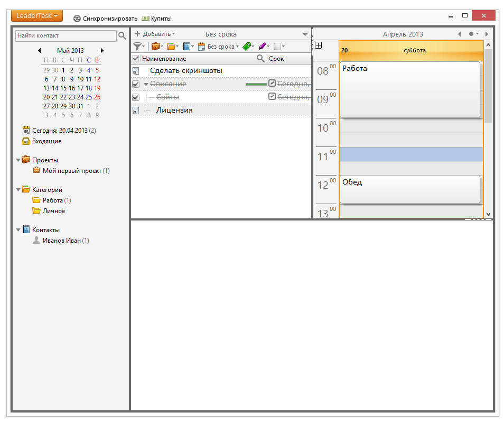Click the briefcase project filter icon
This screenshot has height=423, width=504.
pos(155,47)
